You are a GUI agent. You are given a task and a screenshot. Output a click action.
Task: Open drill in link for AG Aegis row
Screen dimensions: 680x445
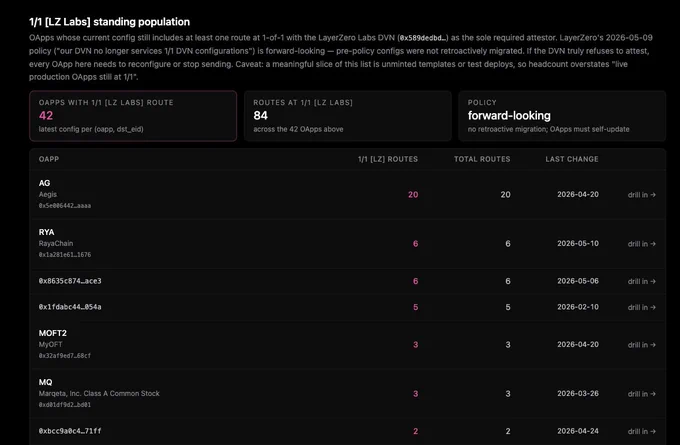coord(641,195)
